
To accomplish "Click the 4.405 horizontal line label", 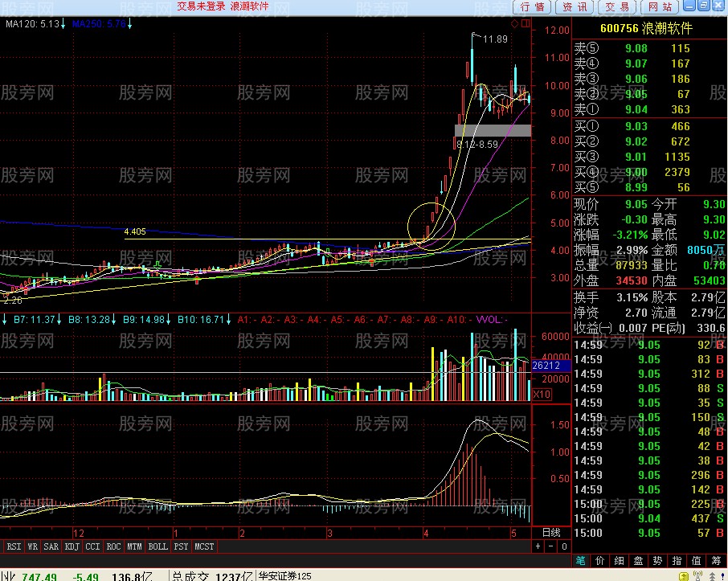I will 135,231.
